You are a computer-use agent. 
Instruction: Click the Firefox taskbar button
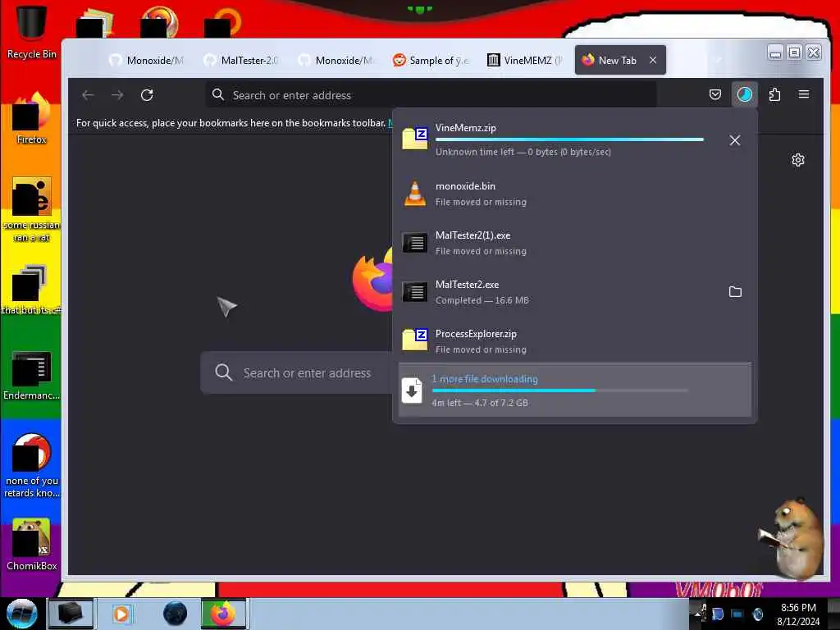pos(223,614)
